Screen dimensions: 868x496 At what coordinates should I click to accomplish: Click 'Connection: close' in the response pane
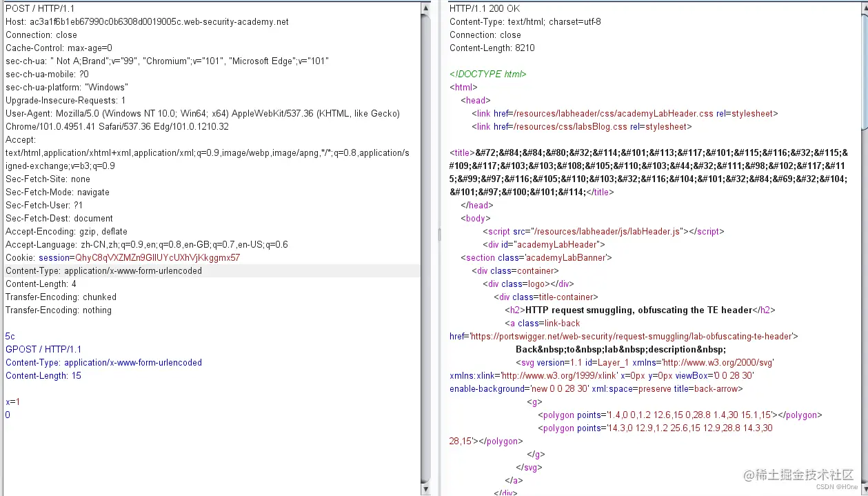tap(485, 34)
